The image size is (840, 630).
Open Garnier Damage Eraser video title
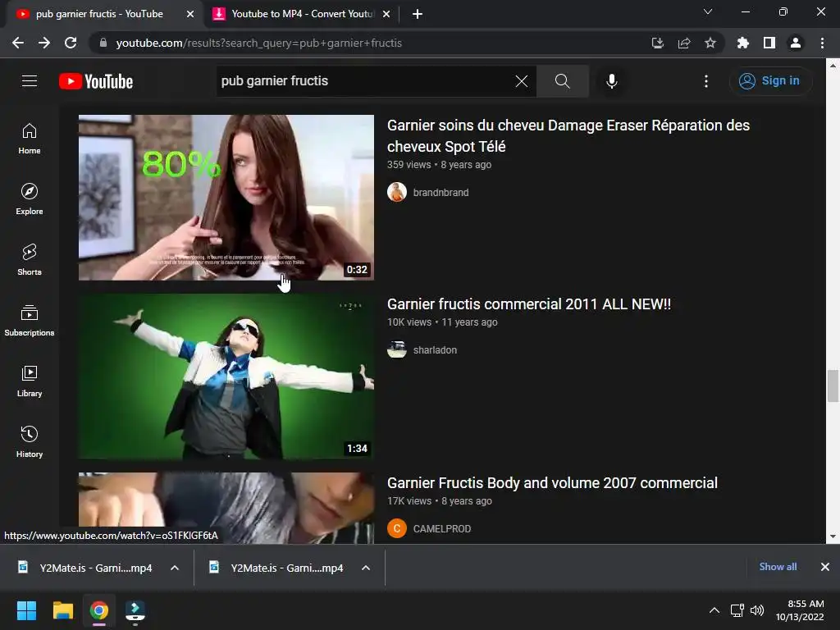point(568,135)
